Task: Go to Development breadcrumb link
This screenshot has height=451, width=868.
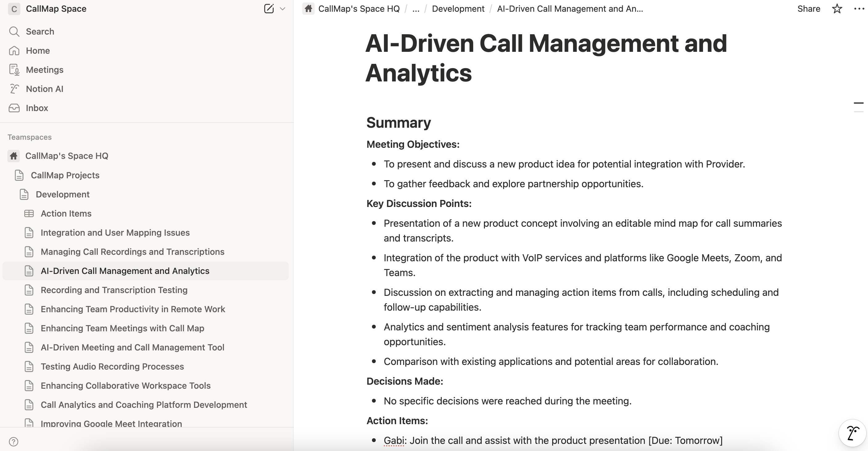Action: click(458, 9)
